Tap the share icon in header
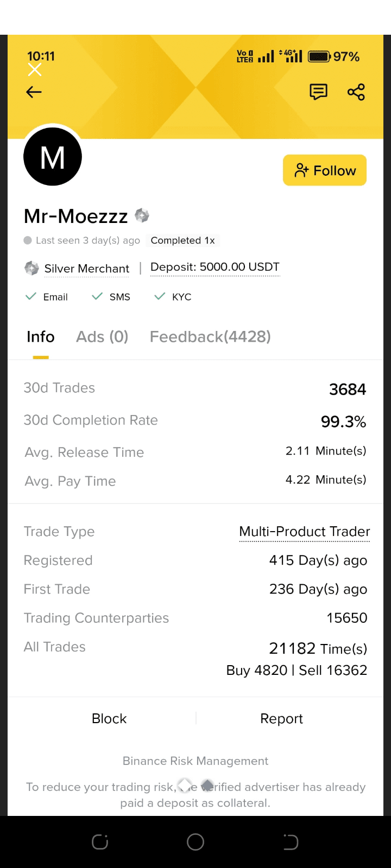This screenshot has height=868, width=391. point(356,92)
